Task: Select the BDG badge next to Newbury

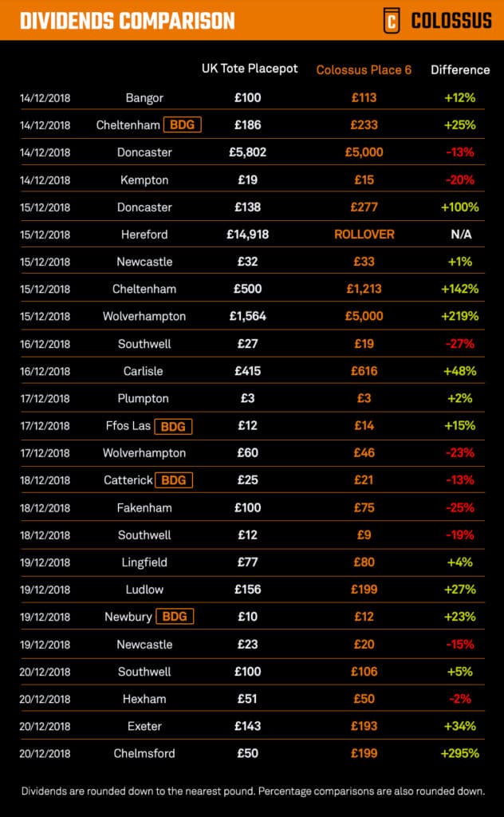Action: pyautogui.click(x=175, y=617)
